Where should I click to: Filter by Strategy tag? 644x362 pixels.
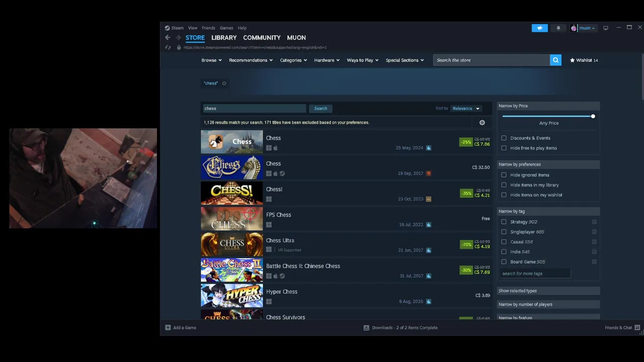(x=504, y=222)
